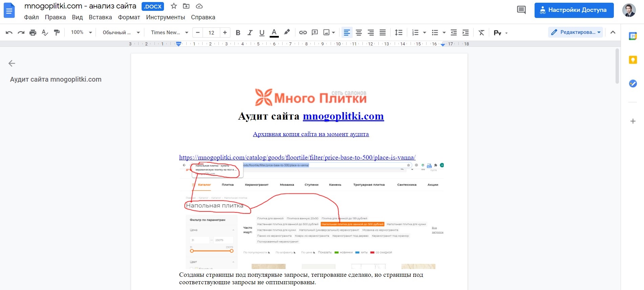Open comment history icon
The image size is (644, 290).
pyautogui.click(x=521, y=10)
